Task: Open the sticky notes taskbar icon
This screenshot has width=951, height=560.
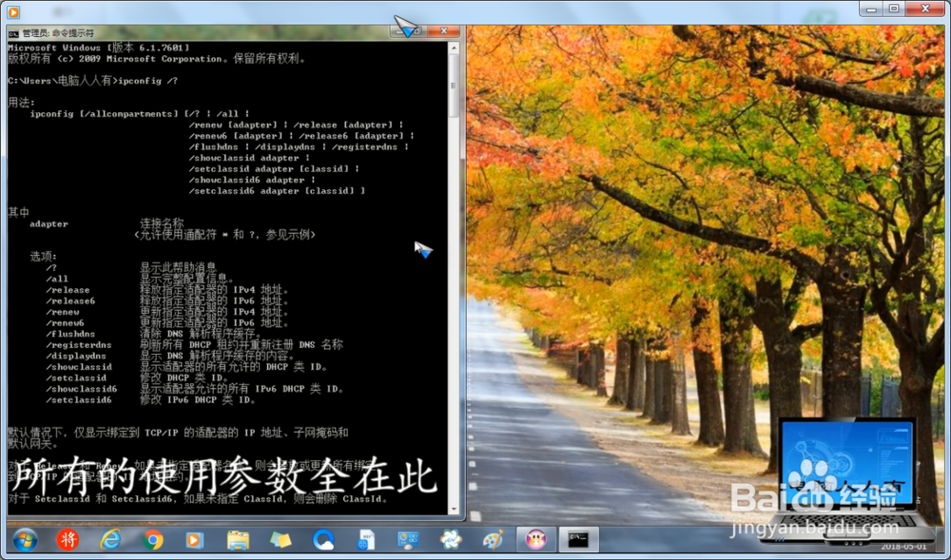Action: [281, 540]
